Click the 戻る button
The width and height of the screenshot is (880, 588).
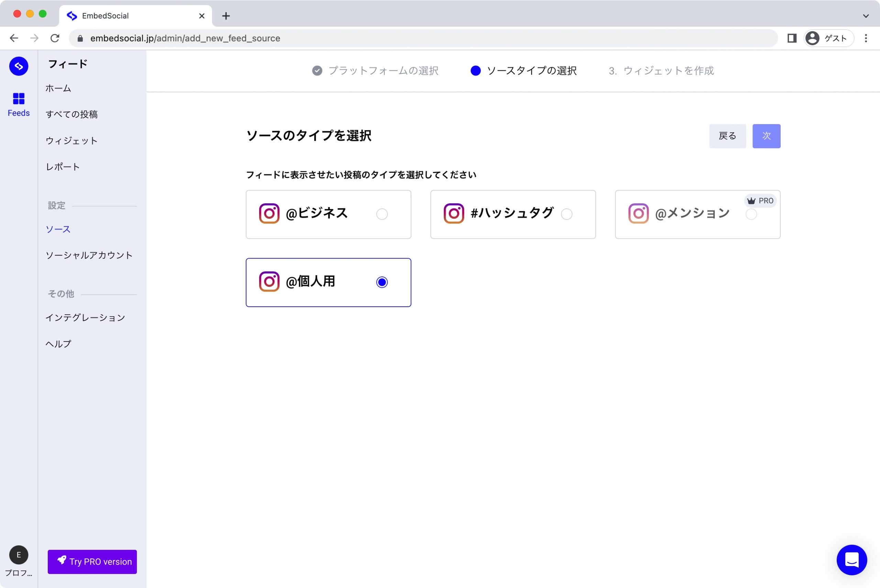(727, 136)
